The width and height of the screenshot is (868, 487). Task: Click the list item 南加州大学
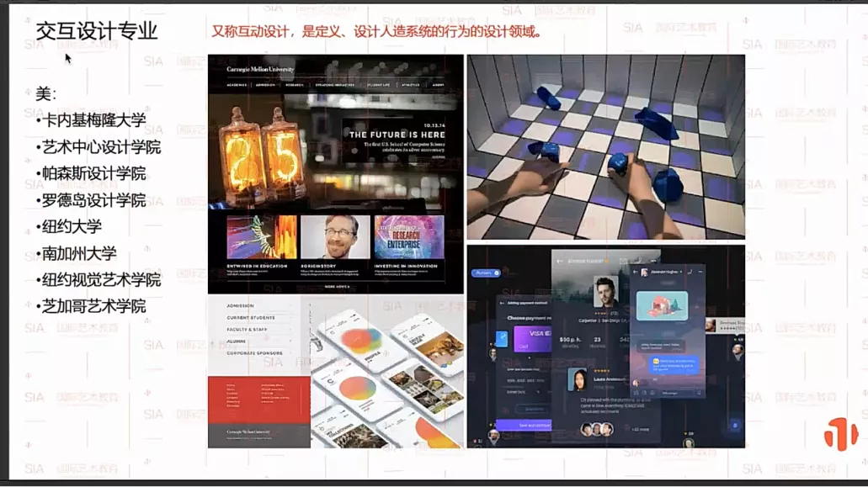(79, 254)
